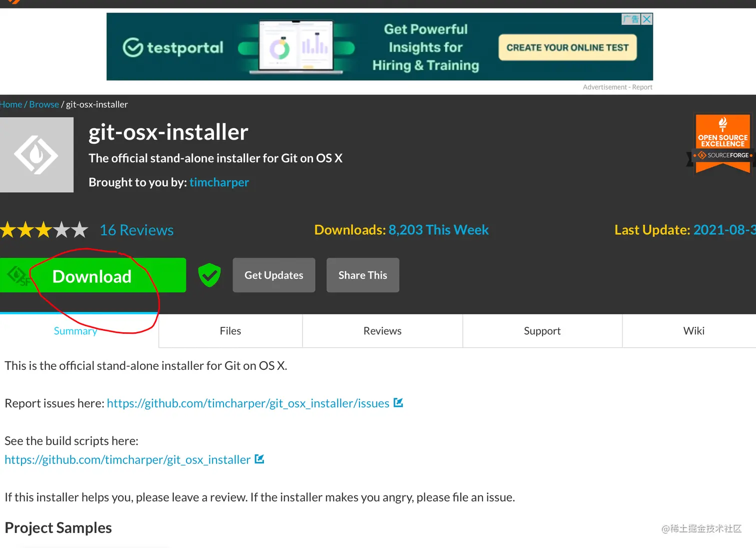Image resolution: width=756 pixels, height=548 pixels.
Task: Click Create Your Online Test ad button
Action: [567, 48]
